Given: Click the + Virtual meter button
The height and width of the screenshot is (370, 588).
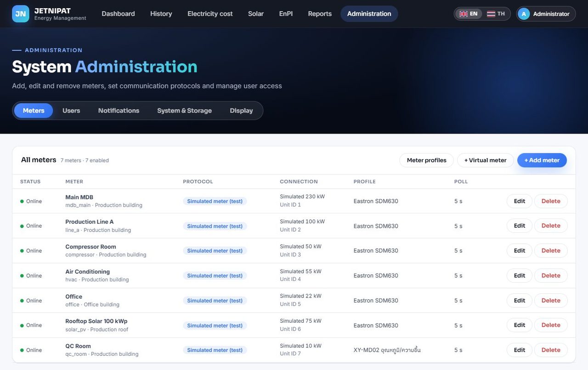Looking at the screenshot, I should 486,160.
